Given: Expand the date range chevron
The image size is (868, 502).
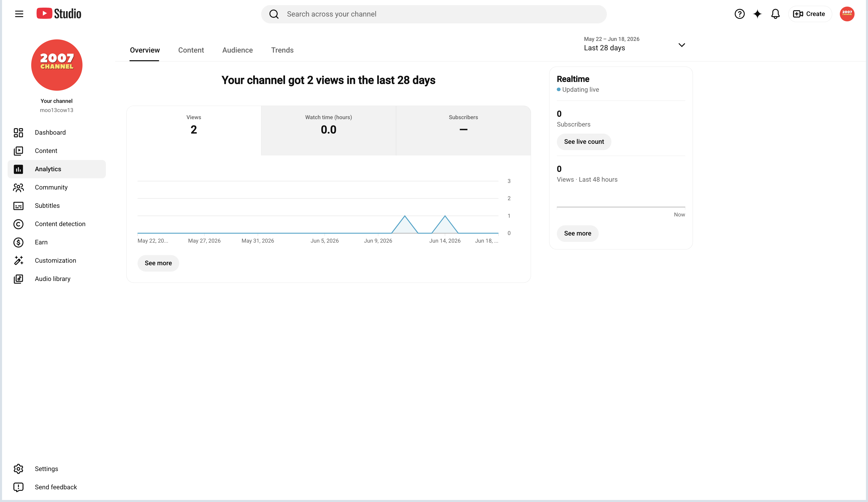Looking at the screenshot, I should (x=682, y=45).
